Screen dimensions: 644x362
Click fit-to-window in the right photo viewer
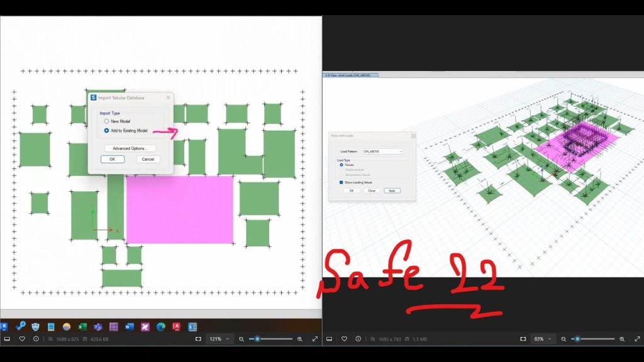pos(523,339)
